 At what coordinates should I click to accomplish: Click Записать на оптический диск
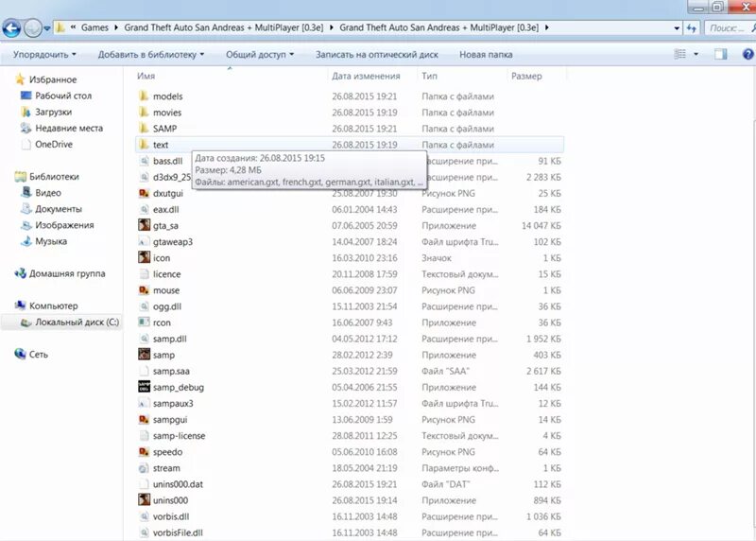376,55
